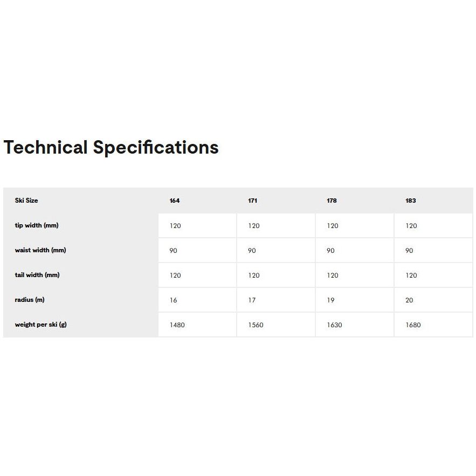Click the weight value 1480
This screenshot has height=476, width=476.
[x=177, y=325]
